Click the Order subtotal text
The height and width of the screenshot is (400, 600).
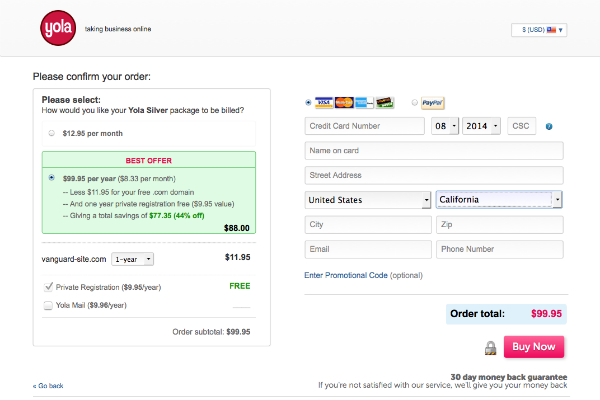[211, 332]
